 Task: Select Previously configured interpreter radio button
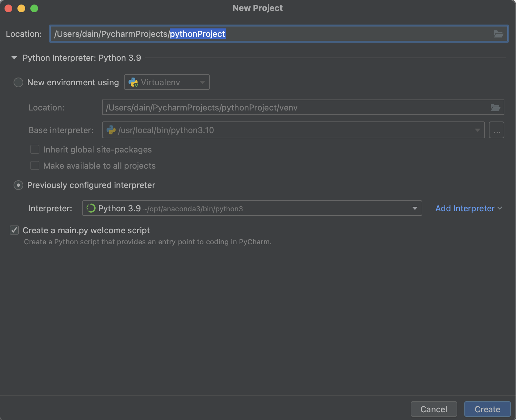18,185
